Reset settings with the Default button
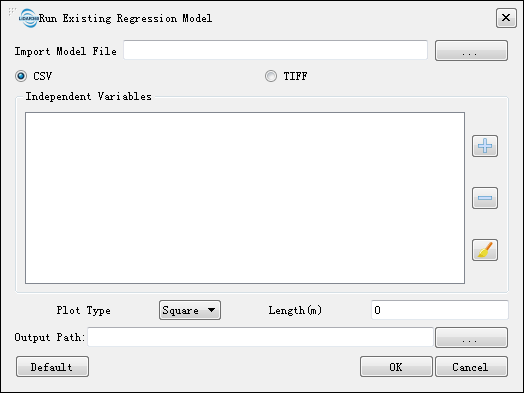Screen dimensions: 524x393 coord(52,367)
